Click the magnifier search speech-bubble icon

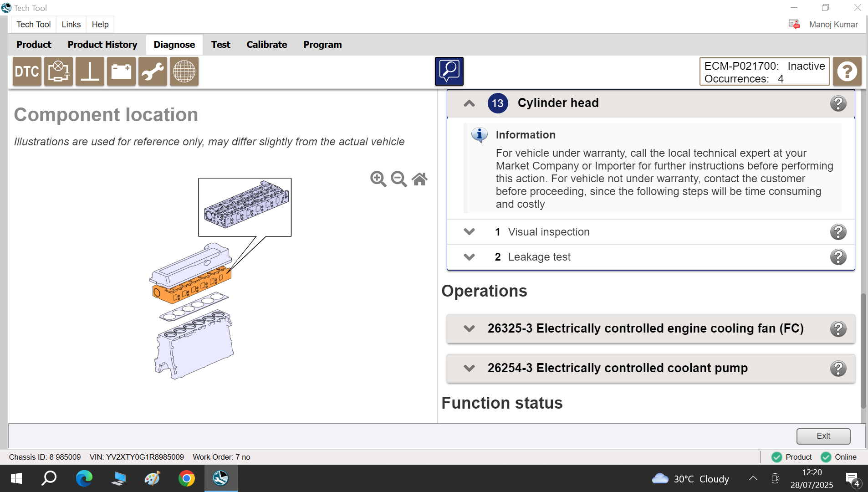point(449,72)
